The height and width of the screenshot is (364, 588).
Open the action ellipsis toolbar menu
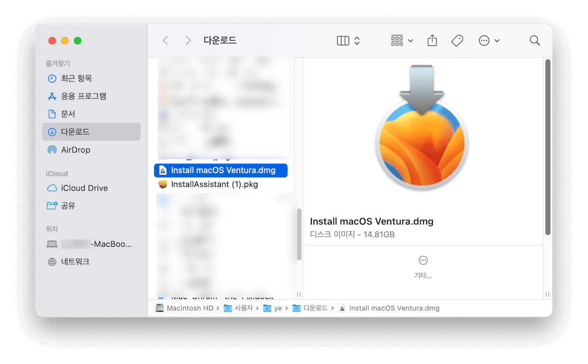tap(484, 40)
